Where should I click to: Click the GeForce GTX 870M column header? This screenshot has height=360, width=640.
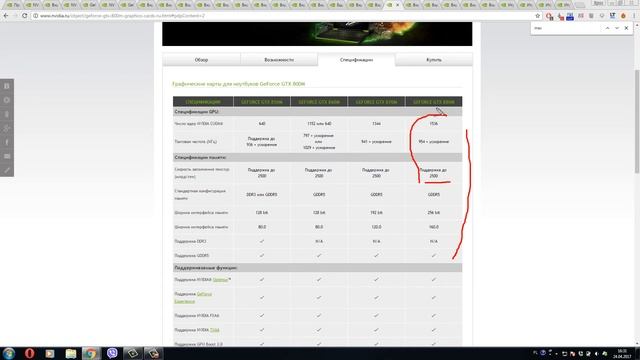point(376,102)
